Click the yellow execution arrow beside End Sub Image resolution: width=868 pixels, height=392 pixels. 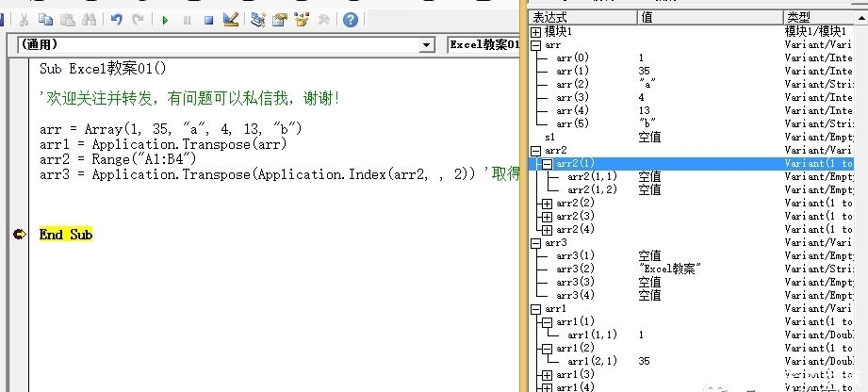pyautogui.click(x=20, y=235)
